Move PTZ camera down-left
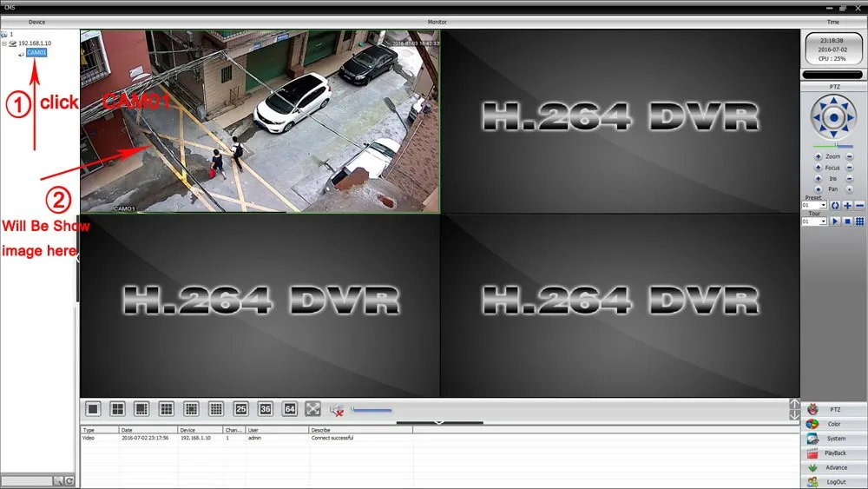 coord(822,129)
